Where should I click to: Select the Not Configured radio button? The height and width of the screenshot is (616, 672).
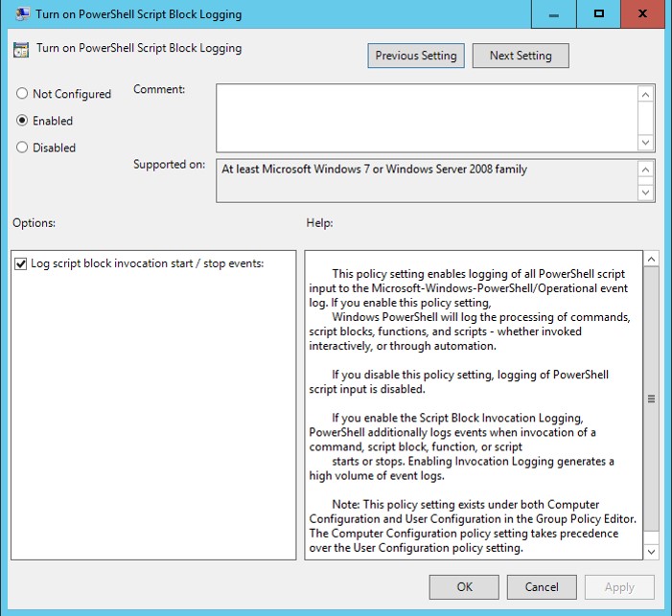[22, 94]
